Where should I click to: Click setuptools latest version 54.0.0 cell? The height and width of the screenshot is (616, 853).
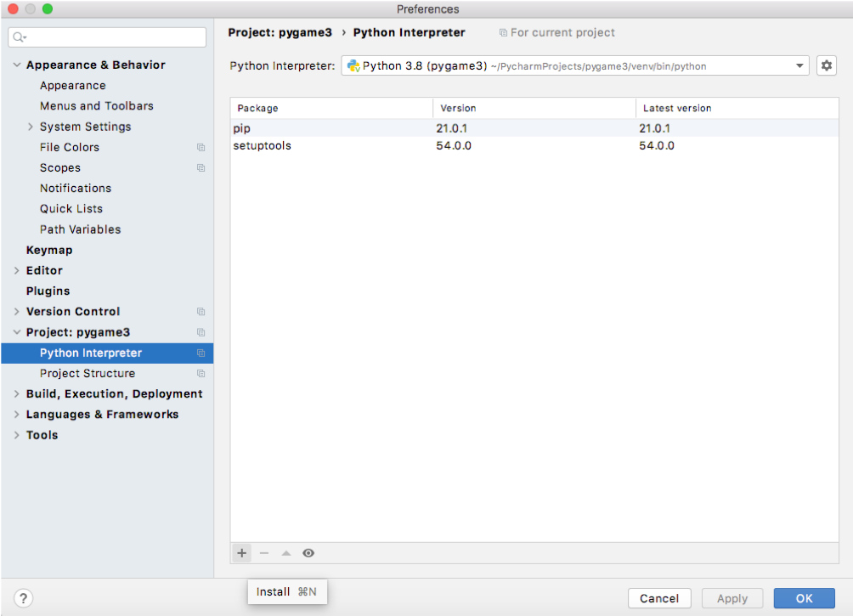pyautogui.click(x=657, y=146)
